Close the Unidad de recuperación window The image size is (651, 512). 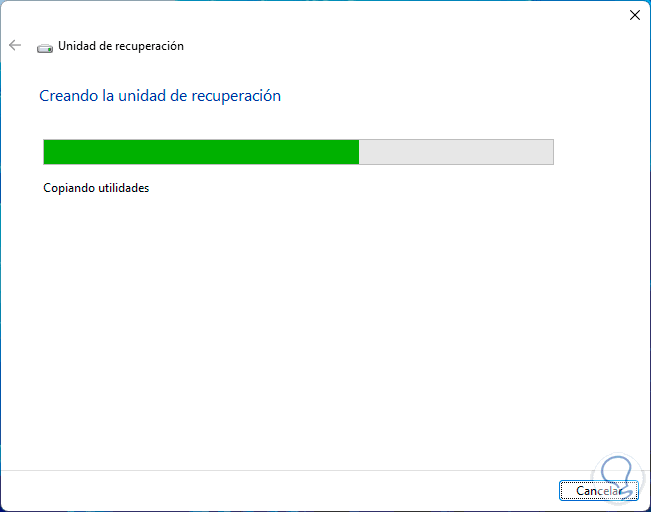coord(635,15)
